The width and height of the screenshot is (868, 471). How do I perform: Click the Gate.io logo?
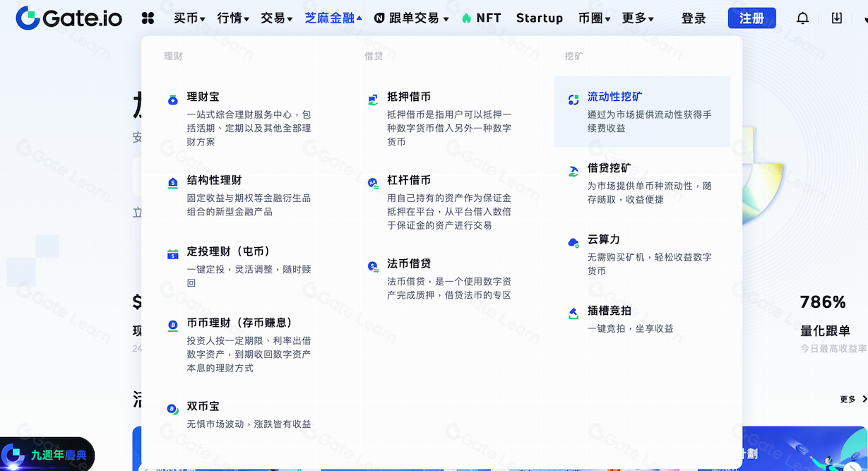69,18
